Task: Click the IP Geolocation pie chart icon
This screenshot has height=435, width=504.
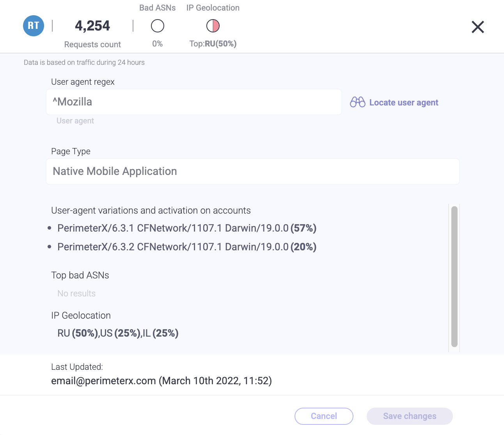Action: click(213, 26)
